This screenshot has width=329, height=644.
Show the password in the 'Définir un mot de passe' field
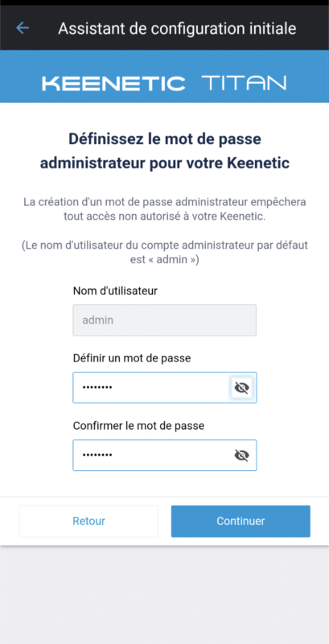(241, 388)
